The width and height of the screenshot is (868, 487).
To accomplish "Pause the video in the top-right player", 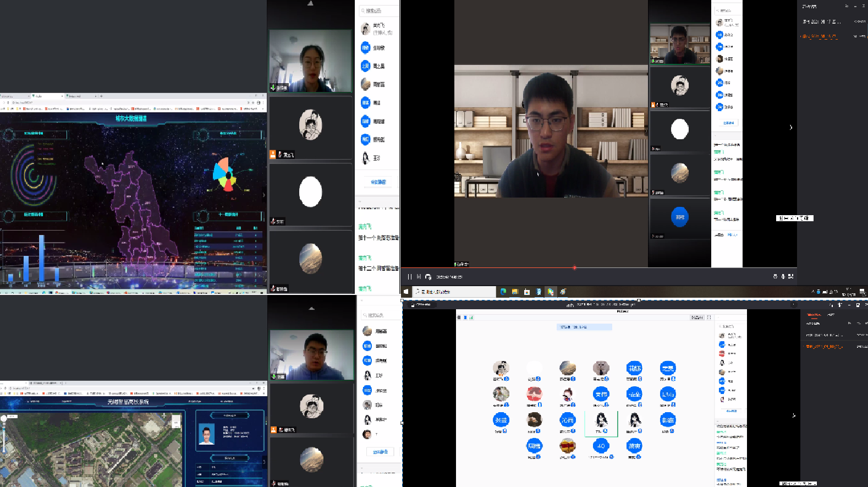I will pos(409,277).
